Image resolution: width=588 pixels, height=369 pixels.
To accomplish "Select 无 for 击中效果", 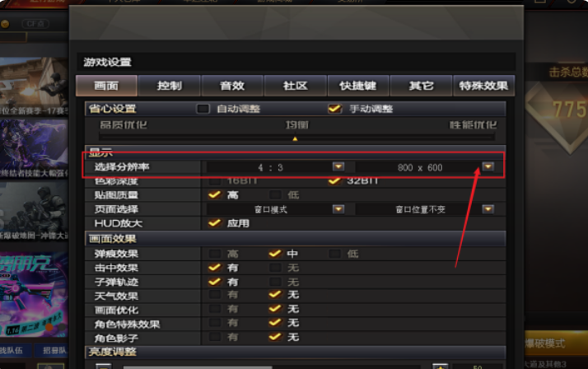I will (x=275, y=268).
